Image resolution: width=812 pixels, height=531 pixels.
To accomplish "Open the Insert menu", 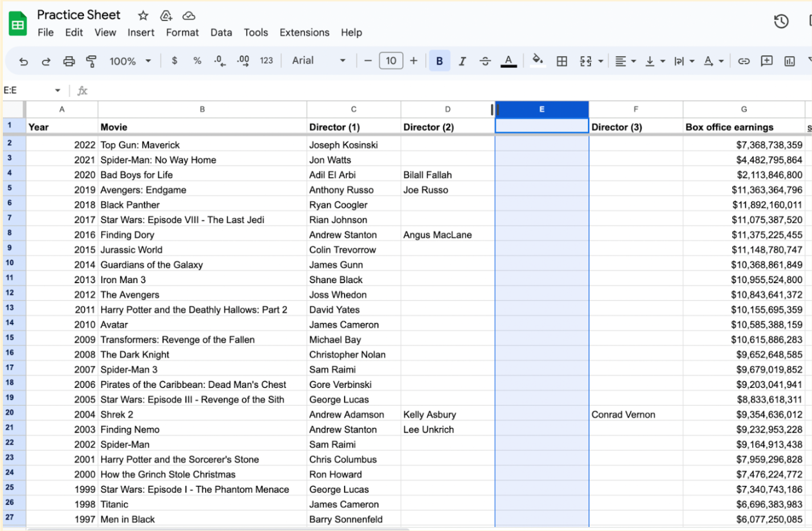I will (x=141, y=32).
